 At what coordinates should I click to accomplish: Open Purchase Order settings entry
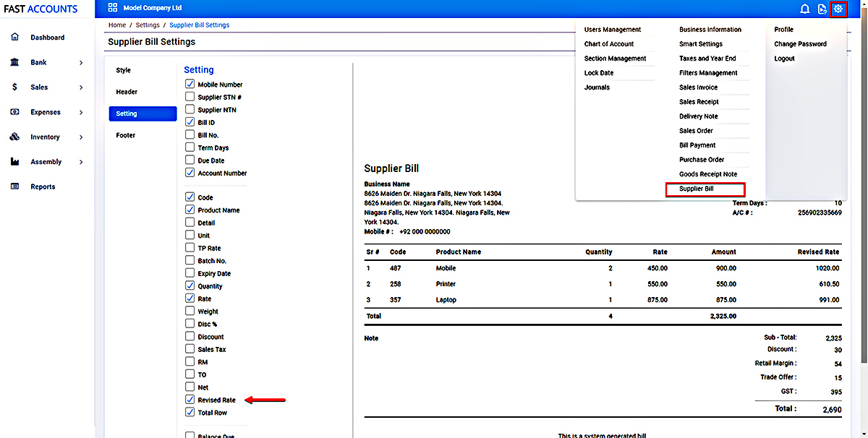[x=702, y=160]
